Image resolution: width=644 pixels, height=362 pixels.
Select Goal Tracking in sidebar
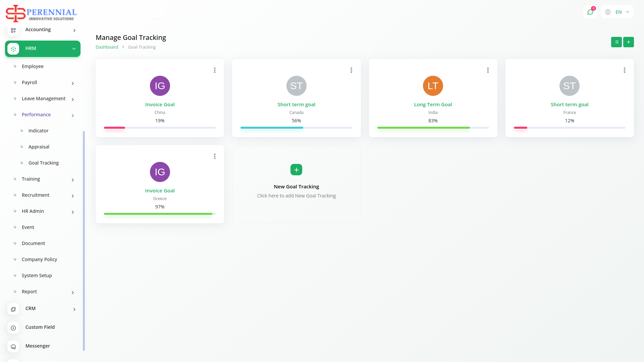(44, 163)
